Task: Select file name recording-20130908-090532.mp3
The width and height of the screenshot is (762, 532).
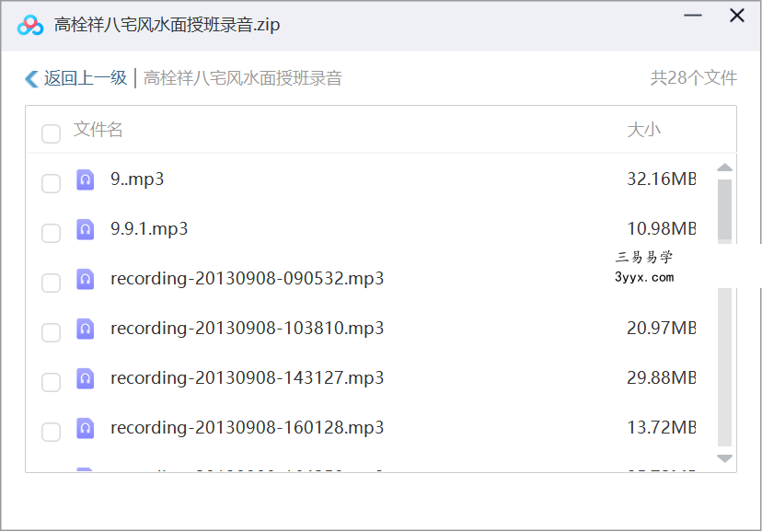Action: pos(247,279)
